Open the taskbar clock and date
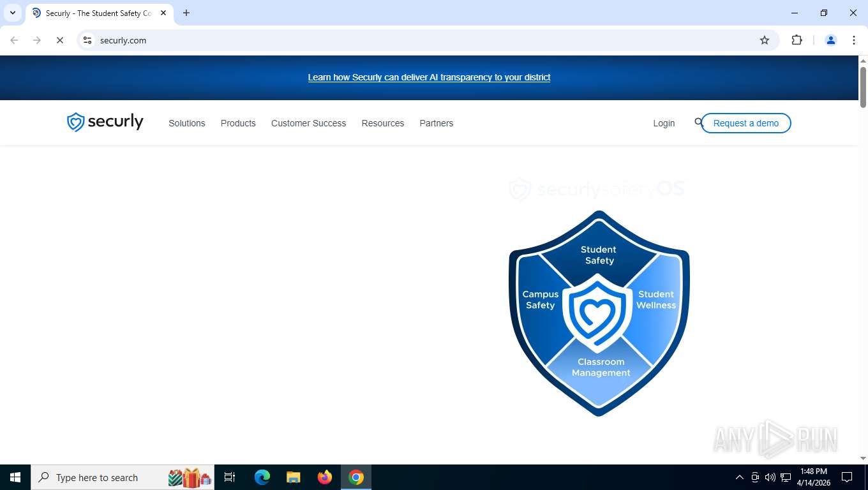Viewport: 868px width, 490px height. click(813, 477)
